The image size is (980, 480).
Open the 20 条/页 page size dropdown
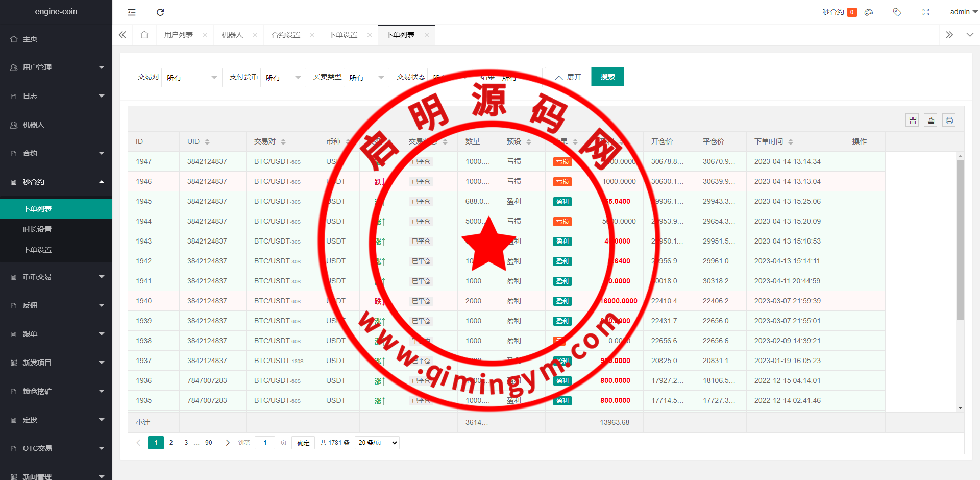(377, 443)
